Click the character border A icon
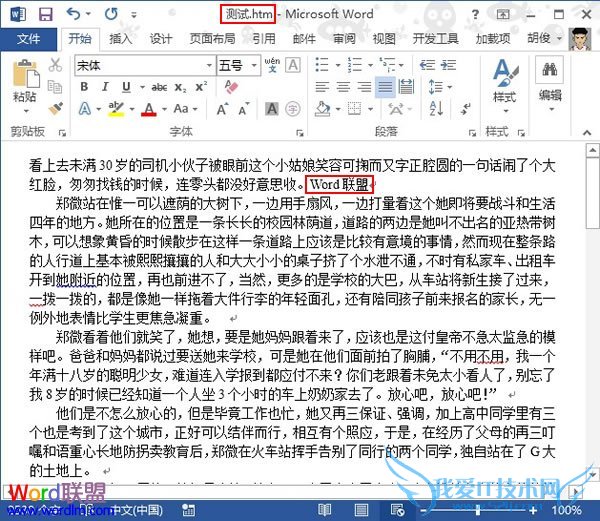 pos(293,65)
